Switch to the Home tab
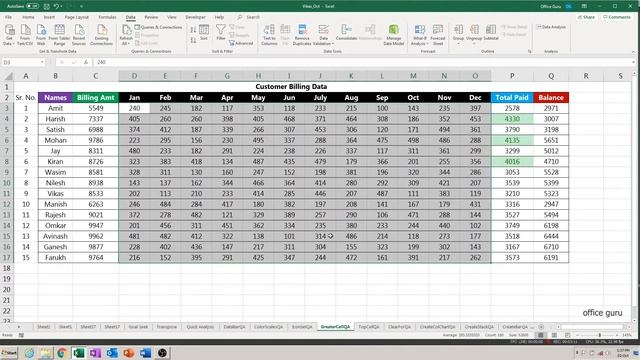 pyautogui.click(x=28, y=17)
